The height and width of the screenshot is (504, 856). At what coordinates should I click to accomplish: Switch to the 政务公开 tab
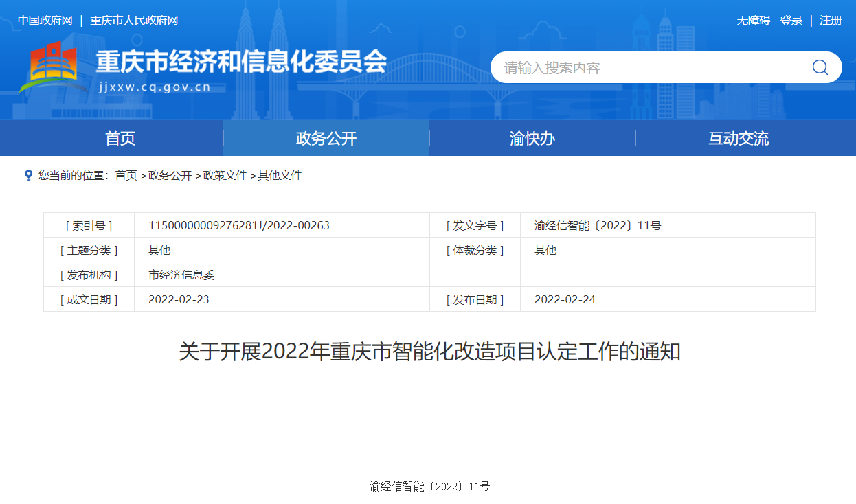326,138
